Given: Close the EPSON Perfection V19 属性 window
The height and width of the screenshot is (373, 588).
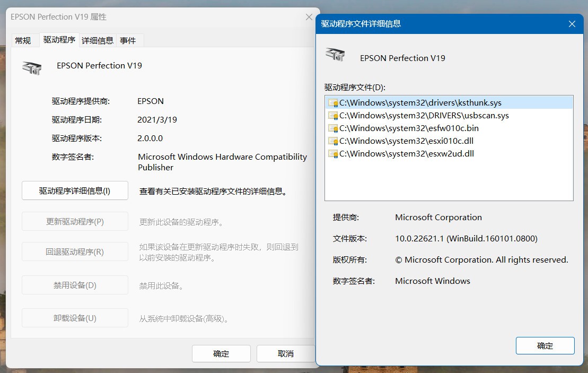Looking at the screenshot, I should coord(309,17).
